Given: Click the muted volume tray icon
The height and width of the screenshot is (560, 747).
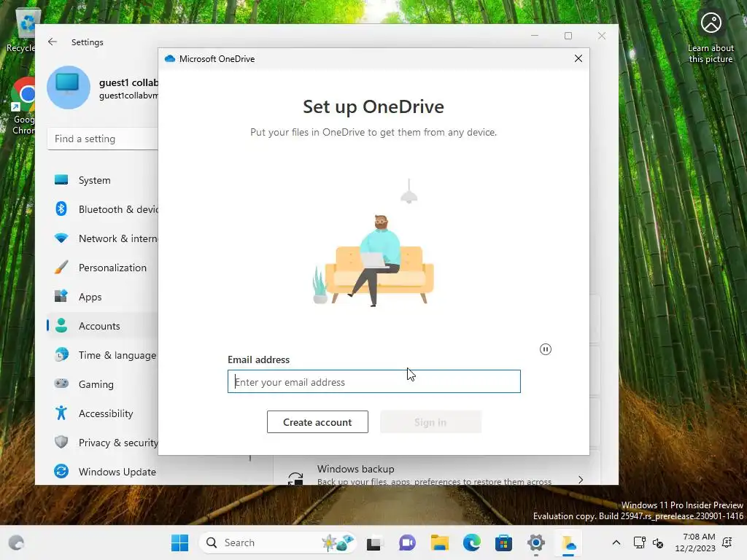Looking at the screenshot, I should pyautogui.click(x=658, y=542).
